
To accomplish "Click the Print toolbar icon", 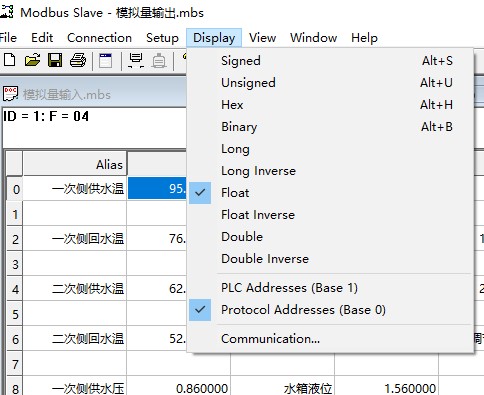I will (78, 61).
